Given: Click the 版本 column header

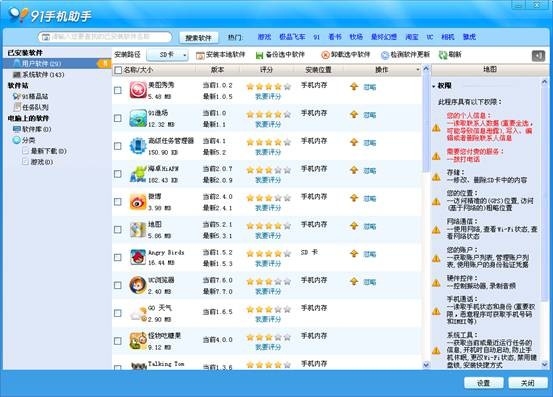Looking at the screenshot, I should [217, 70].
